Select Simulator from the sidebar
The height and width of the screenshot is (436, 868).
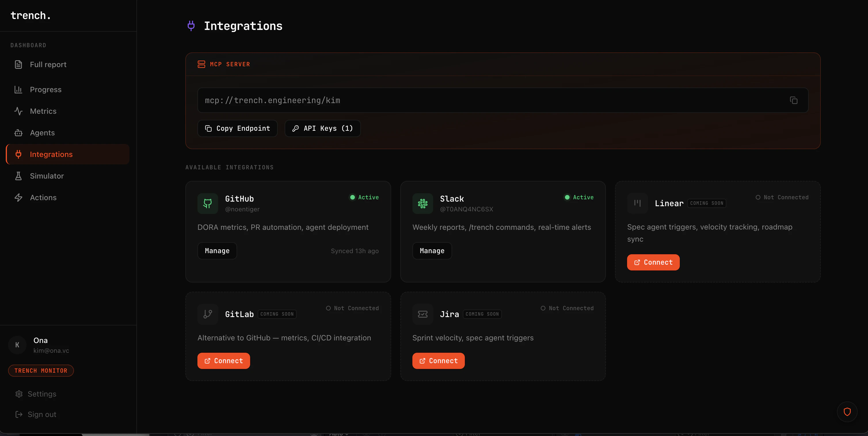click(47, 176)
